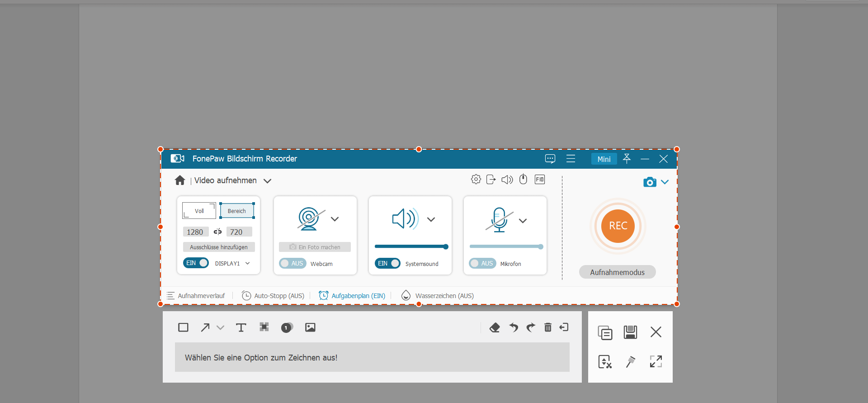Image resolution: width=868 pixels, height=403 pixels.
Task: Pin the screenshot to screen
Action: point(630,361)
